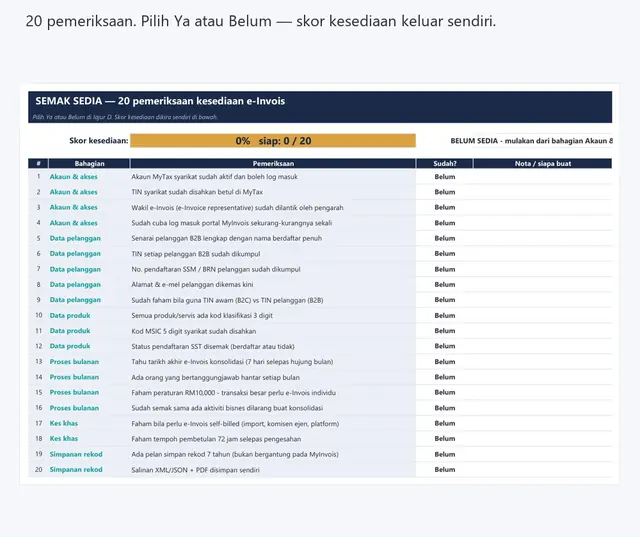This screenshot has width=640, height=537.
Task: Click the Skor kesediaan progress bar
Action: [x=273, y=141]
